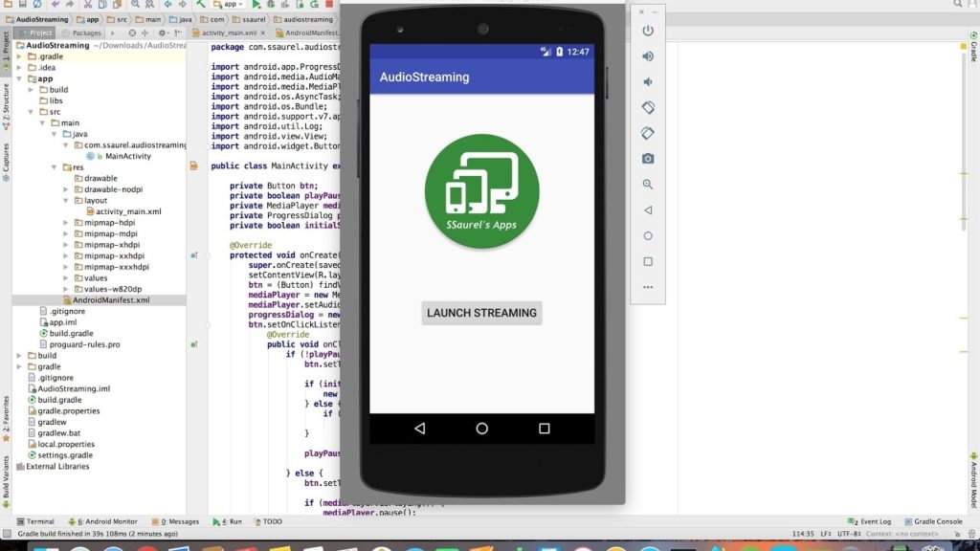Tap the Back button in the phone navigation bar
This screenshot has width=980, height=551.
pos(420,428)
